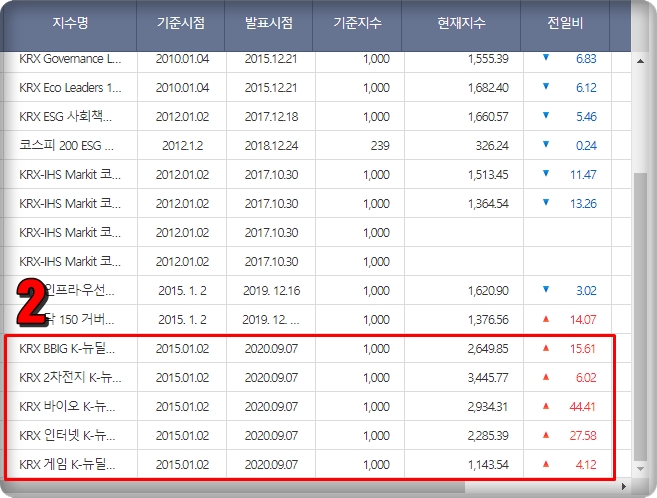
Task: Click the current index value 1,620.90
Action: tap(488, 290)
